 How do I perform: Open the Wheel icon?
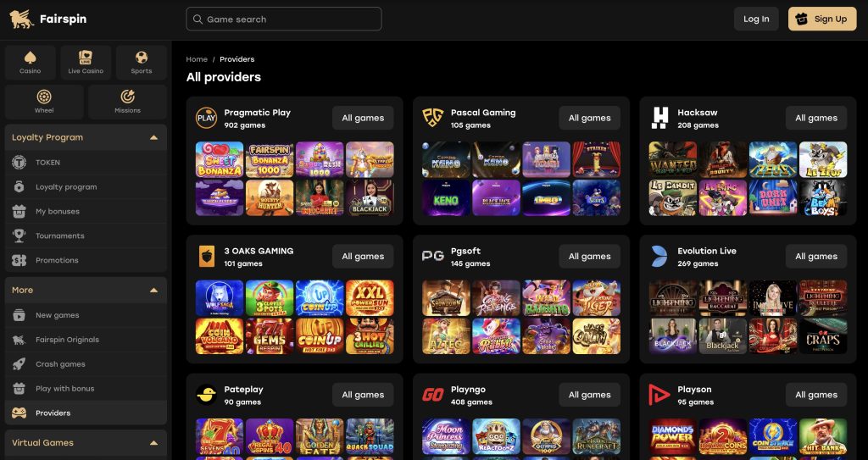tap(44, 97)
